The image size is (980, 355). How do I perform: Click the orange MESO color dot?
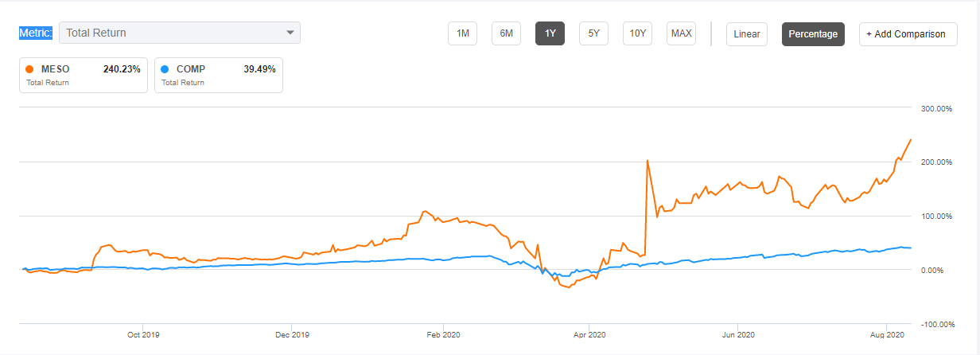[x=29, y=69]
